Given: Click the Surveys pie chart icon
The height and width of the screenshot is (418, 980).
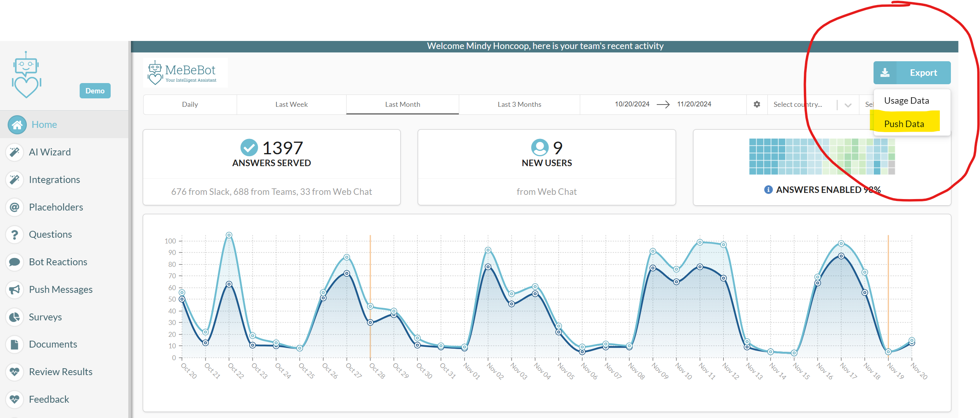Looking at the screenshot, I should (15, 317).
